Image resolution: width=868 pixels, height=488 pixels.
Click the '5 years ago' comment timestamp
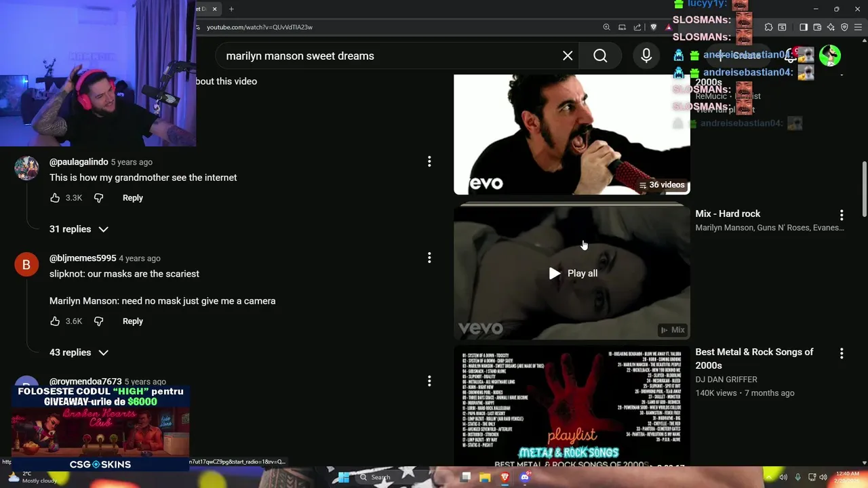coord(132,162)
